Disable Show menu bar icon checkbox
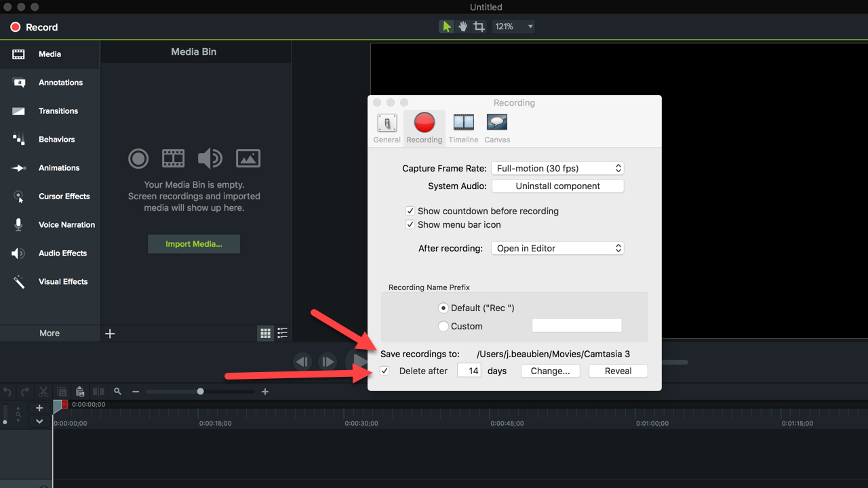 [410, 224]
